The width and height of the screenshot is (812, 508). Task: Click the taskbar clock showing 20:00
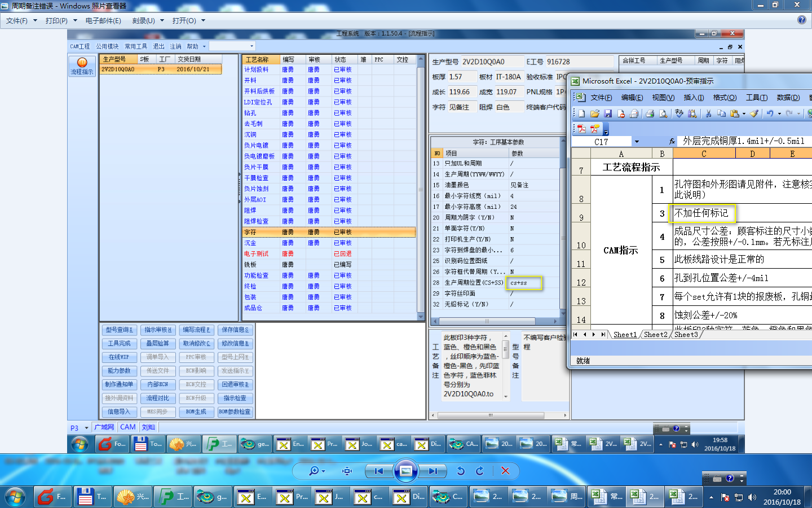coord(782,497)
